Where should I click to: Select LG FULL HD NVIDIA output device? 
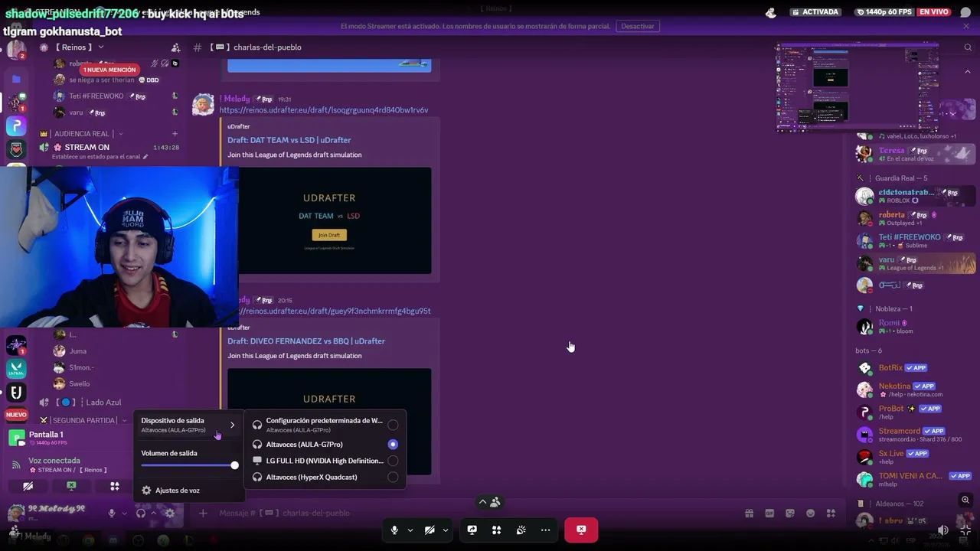tap(325, 461)
